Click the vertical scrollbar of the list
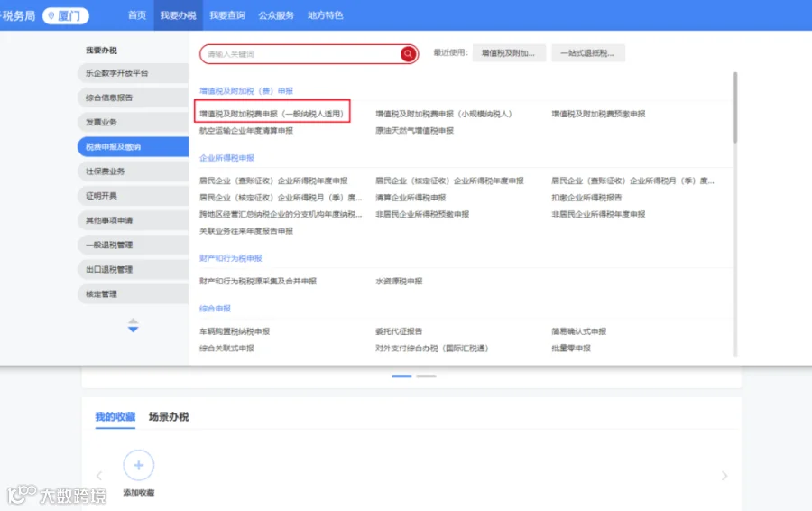 pyautogui.click(x=734, y=107)
